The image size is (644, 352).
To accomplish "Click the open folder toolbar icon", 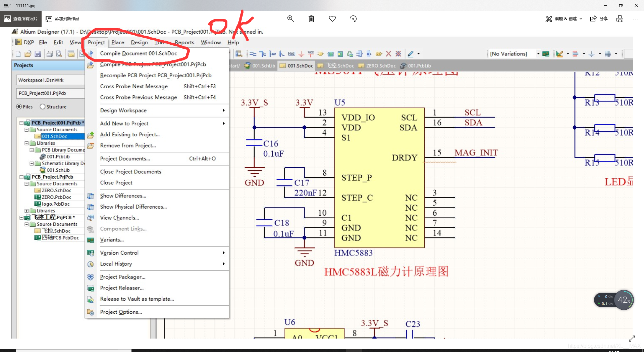I will point(28,54).
